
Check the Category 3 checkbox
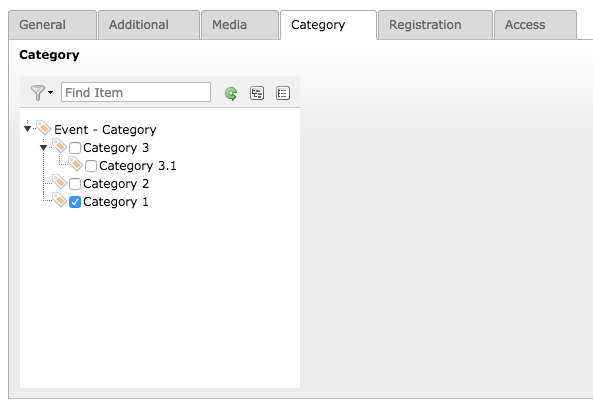point(75,148)
